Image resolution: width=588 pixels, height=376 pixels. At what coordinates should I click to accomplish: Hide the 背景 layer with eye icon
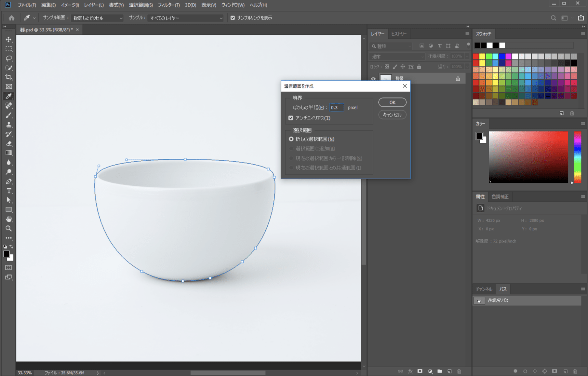pos(373,79)
